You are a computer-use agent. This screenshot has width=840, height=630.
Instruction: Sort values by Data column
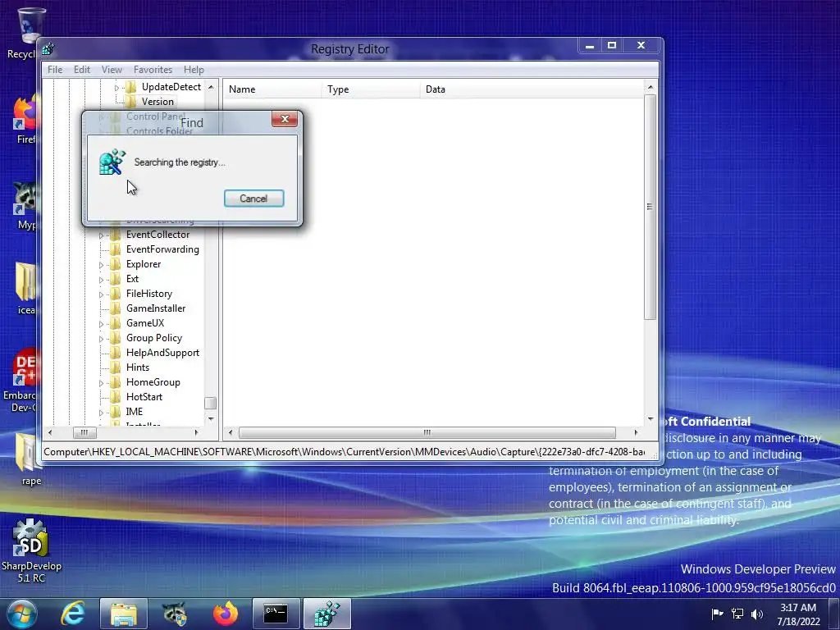tap(532, 89)
